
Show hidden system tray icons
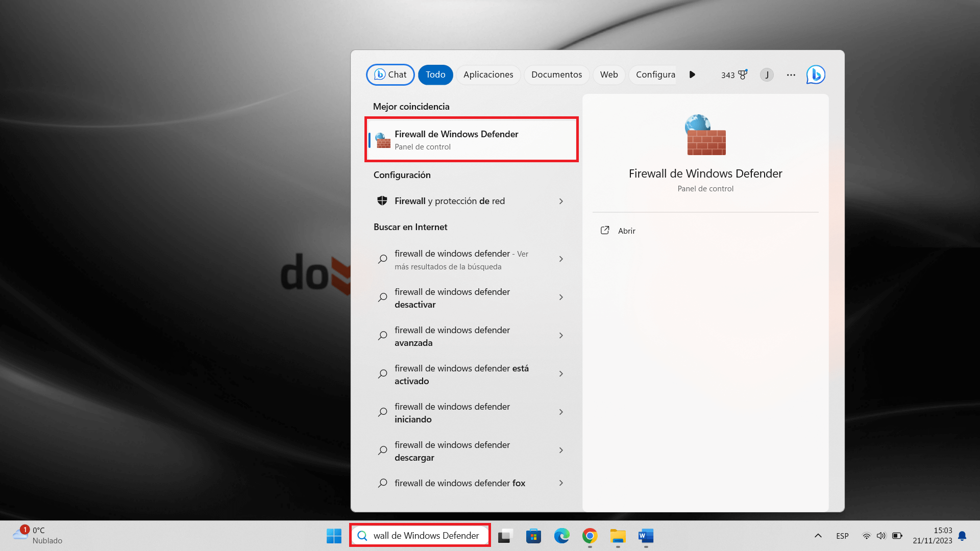818,536
